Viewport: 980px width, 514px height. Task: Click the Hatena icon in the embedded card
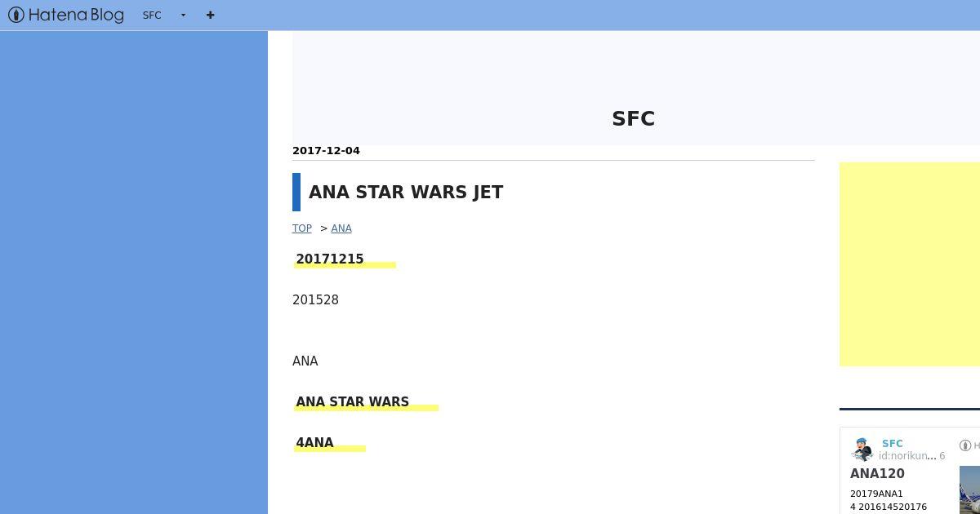pyautogui.click(x=965, y=445)
